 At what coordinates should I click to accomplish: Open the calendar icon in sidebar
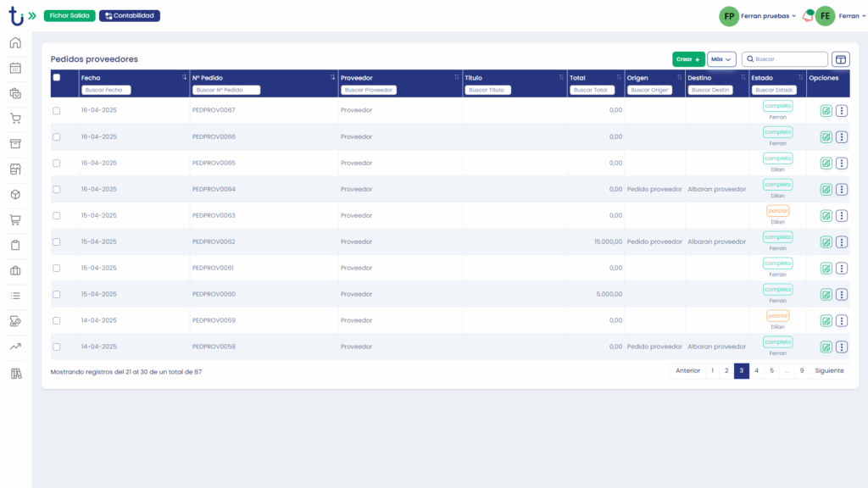(x=15, y=68)
